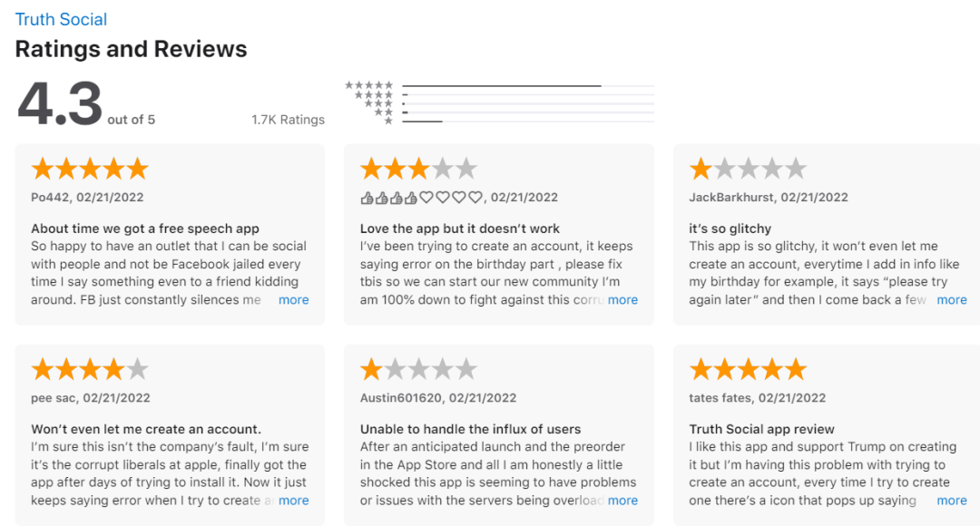The width and height of the screenshot is (980, 526).
Task: Click the '1.7K Ratings' count
Action: click(288, 120)
